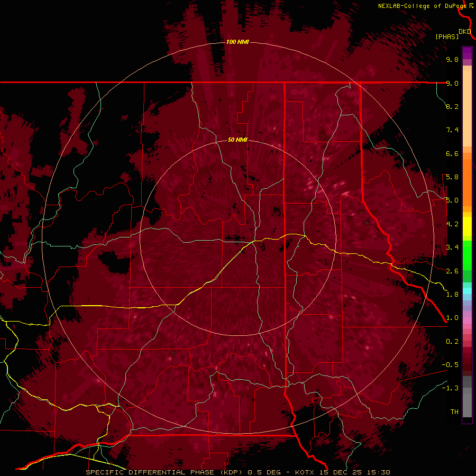Click the "0.5 DEG" elevation text
Image resolution: width=476 pixels, height=476 pixels.
click(264, 472)
